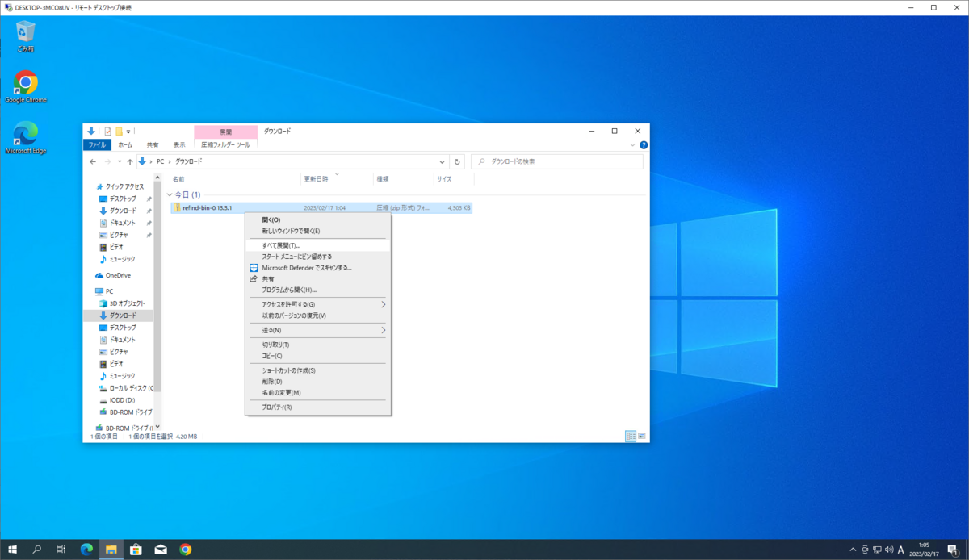This screenshot has height=560, width=969.
Task: Open the Windows Start menu
Action: [13, 550]
